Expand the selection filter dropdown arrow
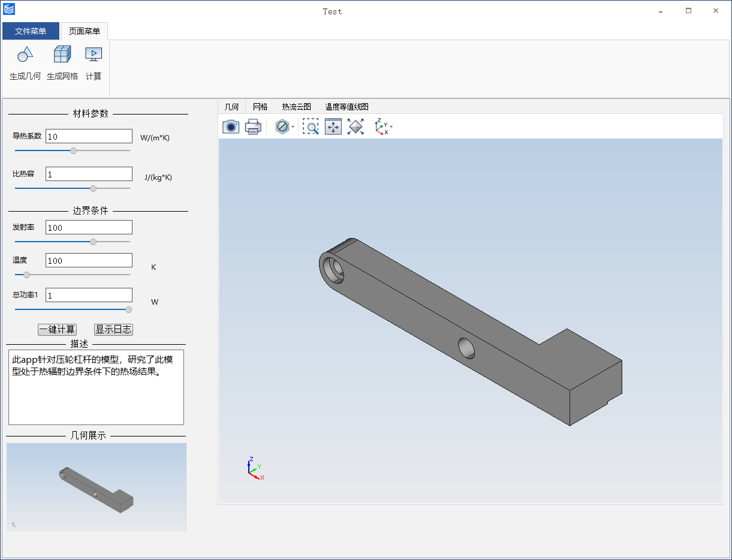The height and width of the screenshot is (560, 732). click(x=293, y=127)
